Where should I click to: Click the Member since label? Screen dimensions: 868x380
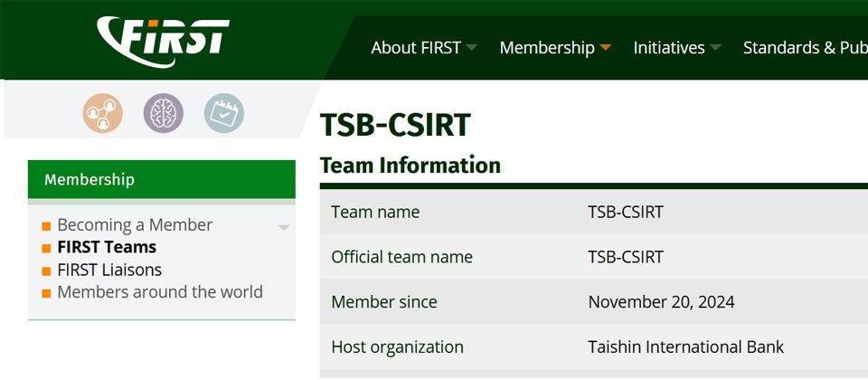point(384,302)
